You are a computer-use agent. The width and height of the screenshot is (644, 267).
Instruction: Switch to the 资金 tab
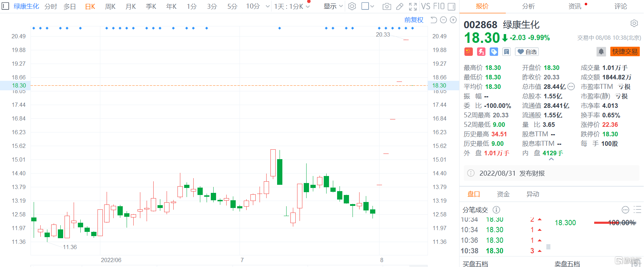503,194
